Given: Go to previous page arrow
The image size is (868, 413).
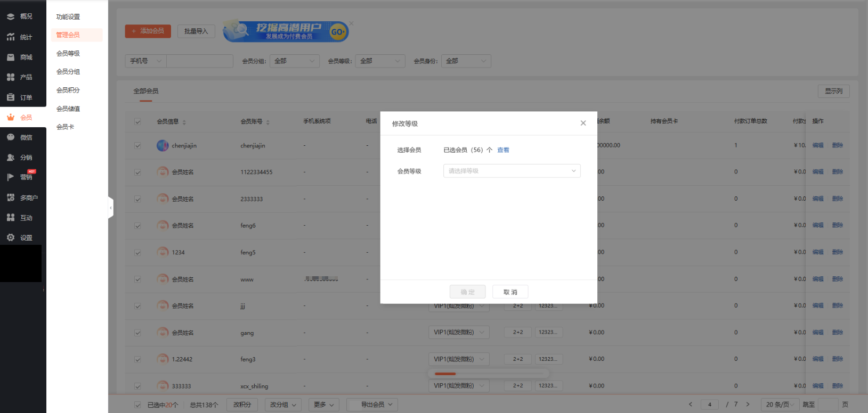Looking at the screenshot, I should (691, 404).
